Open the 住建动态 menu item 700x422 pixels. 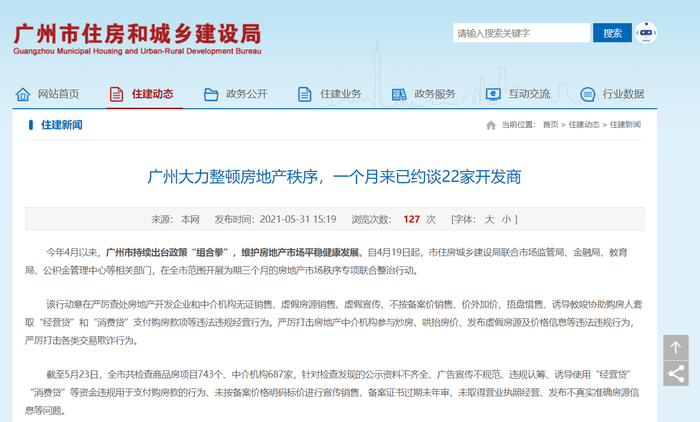click(x=152, y=94)
